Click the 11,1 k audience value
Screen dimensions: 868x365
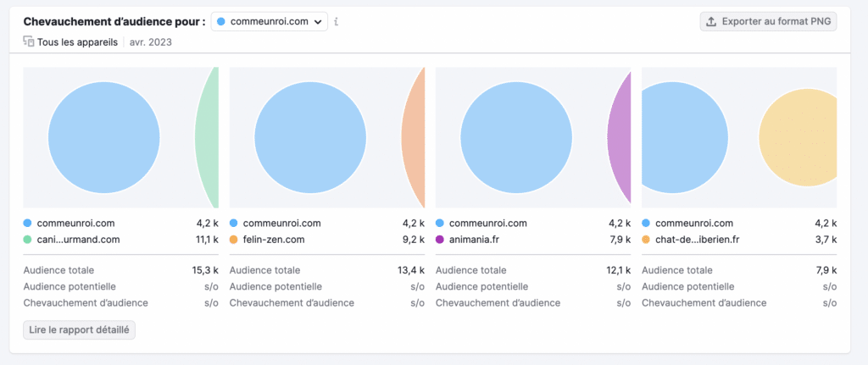207,240
